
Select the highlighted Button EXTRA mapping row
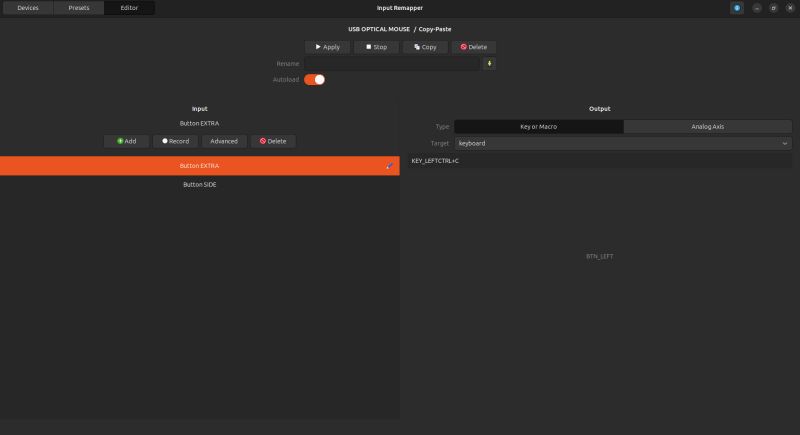point(199,166)
